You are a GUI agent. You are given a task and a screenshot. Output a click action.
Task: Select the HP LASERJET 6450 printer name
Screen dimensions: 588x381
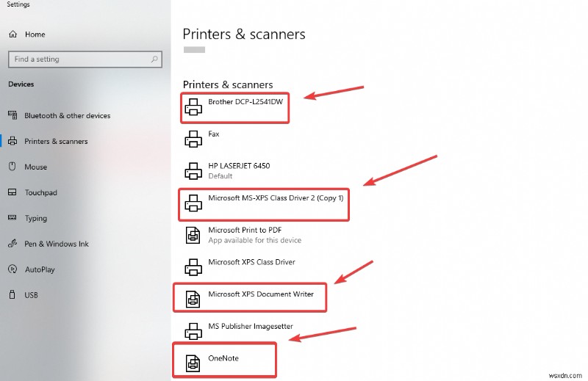coord(239,166)
